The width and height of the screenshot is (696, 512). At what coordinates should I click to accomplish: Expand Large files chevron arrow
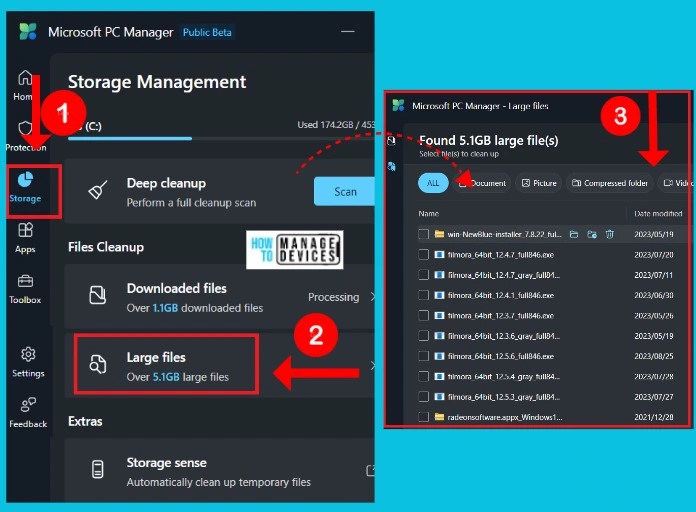372,365
